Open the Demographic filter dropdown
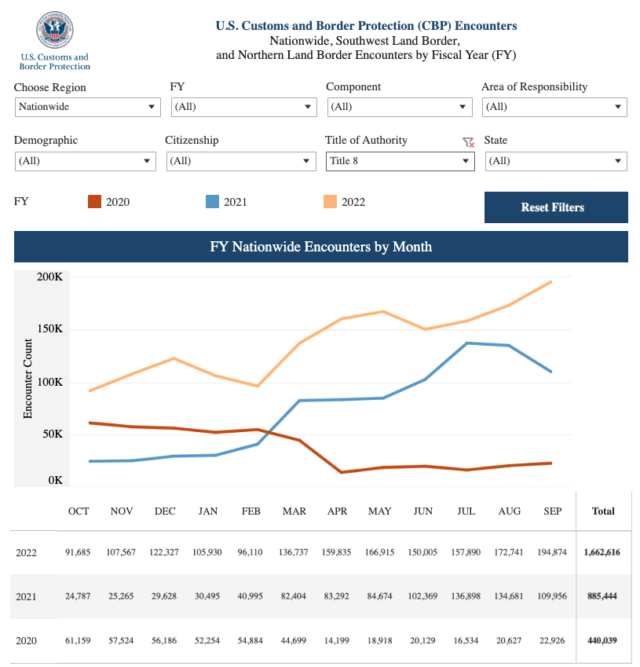This screenshot has height=667, width=640. point(85,161)
